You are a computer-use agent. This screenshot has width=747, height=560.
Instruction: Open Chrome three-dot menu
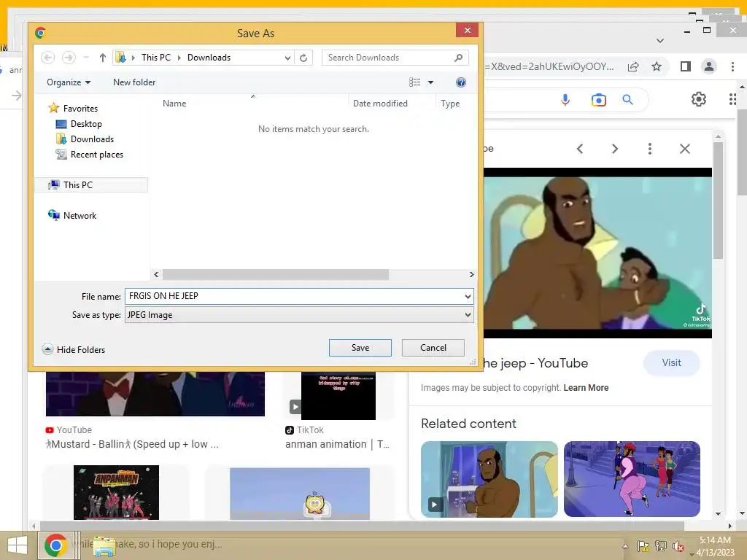pos(732,66)
